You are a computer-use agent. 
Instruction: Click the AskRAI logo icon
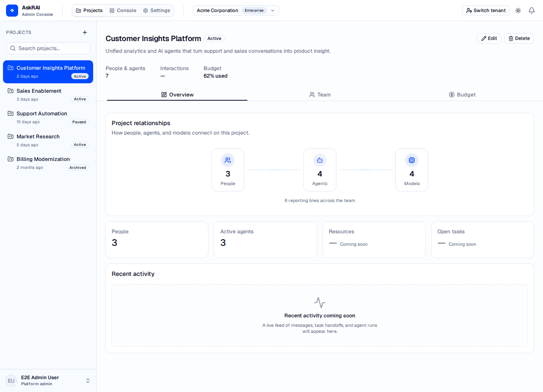tap(12, 11)
